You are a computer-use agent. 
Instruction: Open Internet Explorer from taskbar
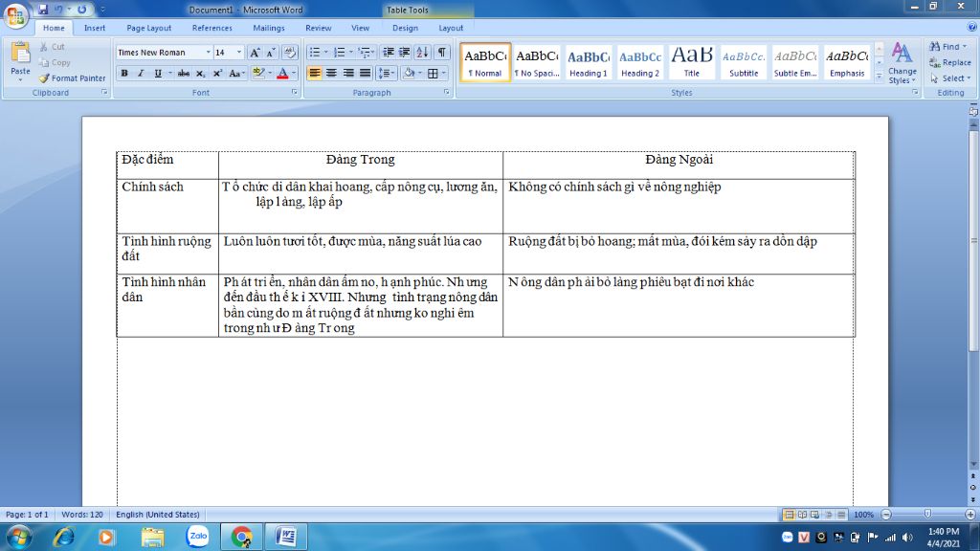click(x=63, y=537)
